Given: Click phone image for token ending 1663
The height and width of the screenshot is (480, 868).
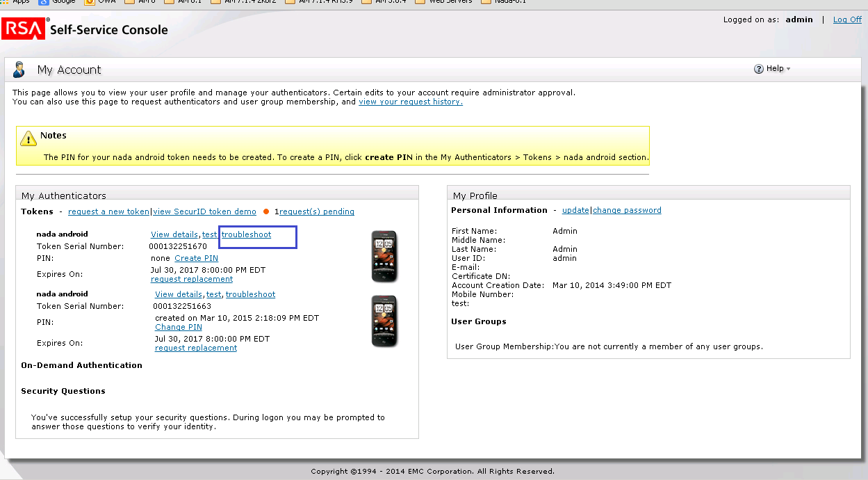Looking at the screenshot, I should click(384, 321).
